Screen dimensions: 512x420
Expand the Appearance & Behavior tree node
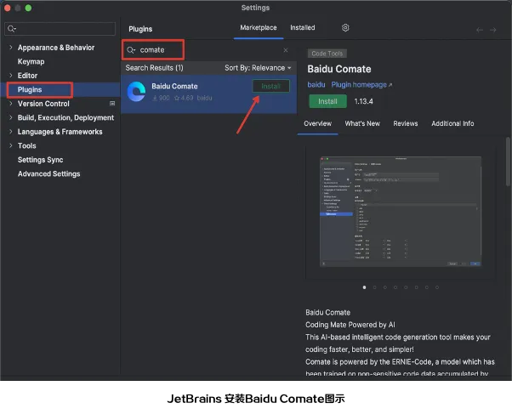[x=11, y=48]
